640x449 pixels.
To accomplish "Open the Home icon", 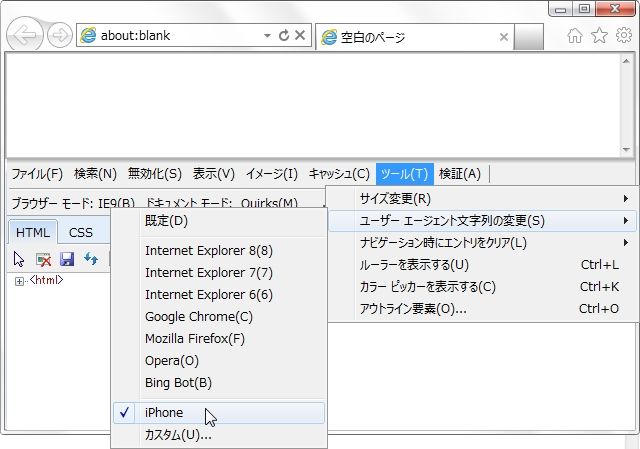I will [x=575, y=36].
